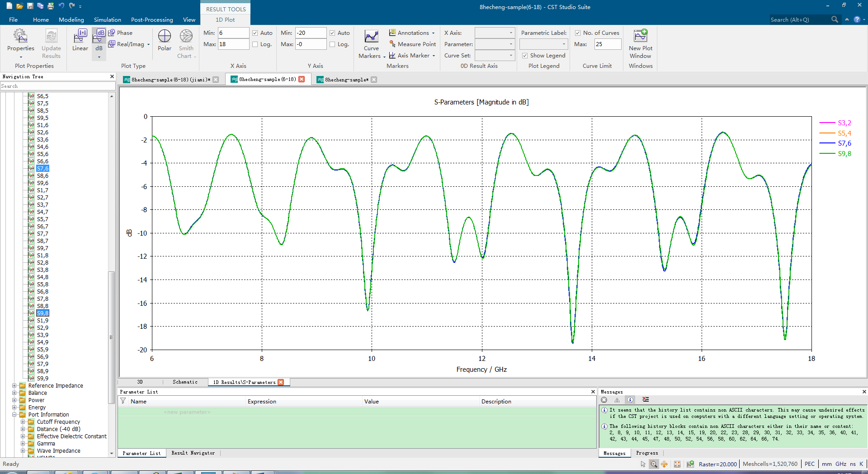The width and height of the screenshot is (868, 474).
Task: Redo the last undone action
Action: 71,6
